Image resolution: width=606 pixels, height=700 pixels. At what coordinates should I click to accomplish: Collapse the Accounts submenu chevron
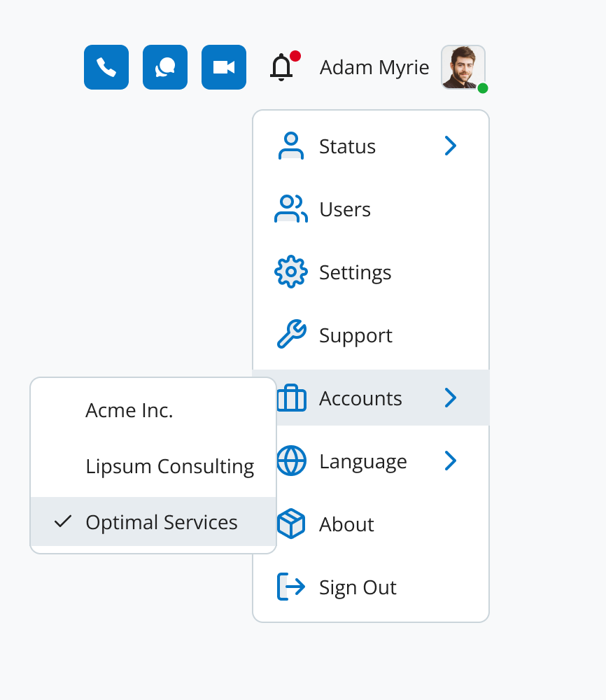point(451,398)
